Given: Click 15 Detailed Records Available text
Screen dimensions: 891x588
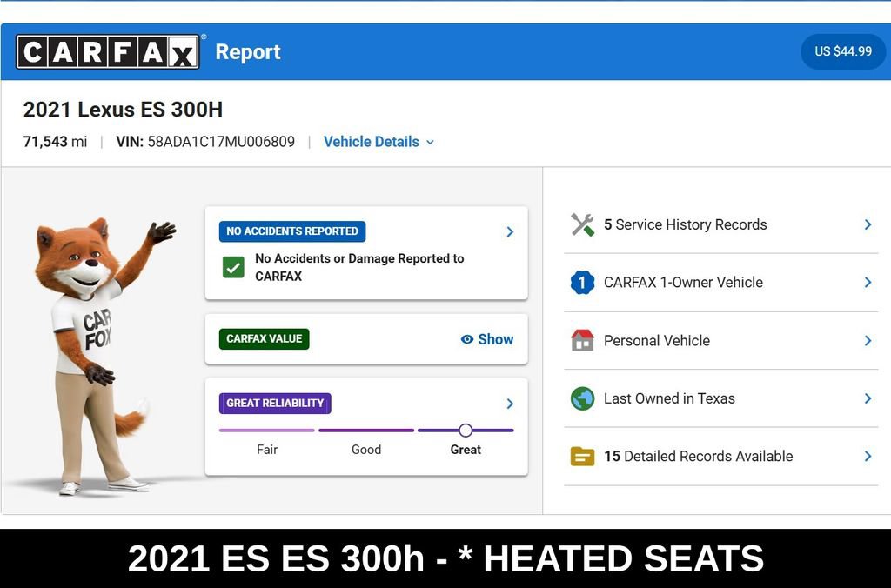Looking at the screenshot, I should pos(699,456).
